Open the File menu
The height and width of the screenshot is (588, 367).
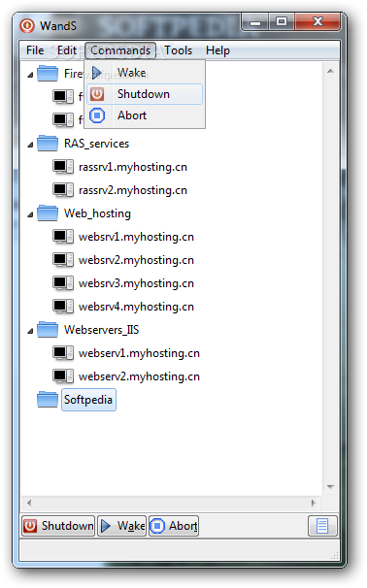[35, 50]
